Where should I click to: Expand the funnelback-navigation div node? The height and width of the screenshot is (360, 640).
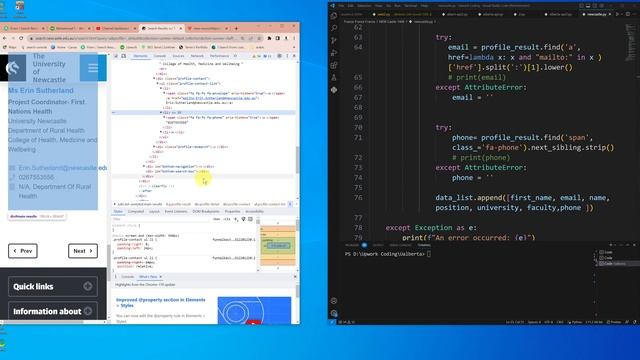tap(144, 167)
